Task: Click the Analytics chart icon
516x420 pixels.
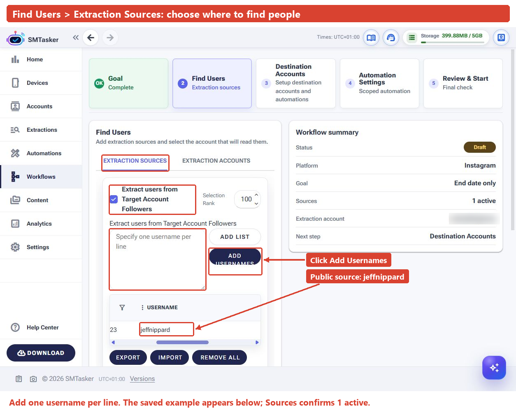Action: [x=15, y=224]
